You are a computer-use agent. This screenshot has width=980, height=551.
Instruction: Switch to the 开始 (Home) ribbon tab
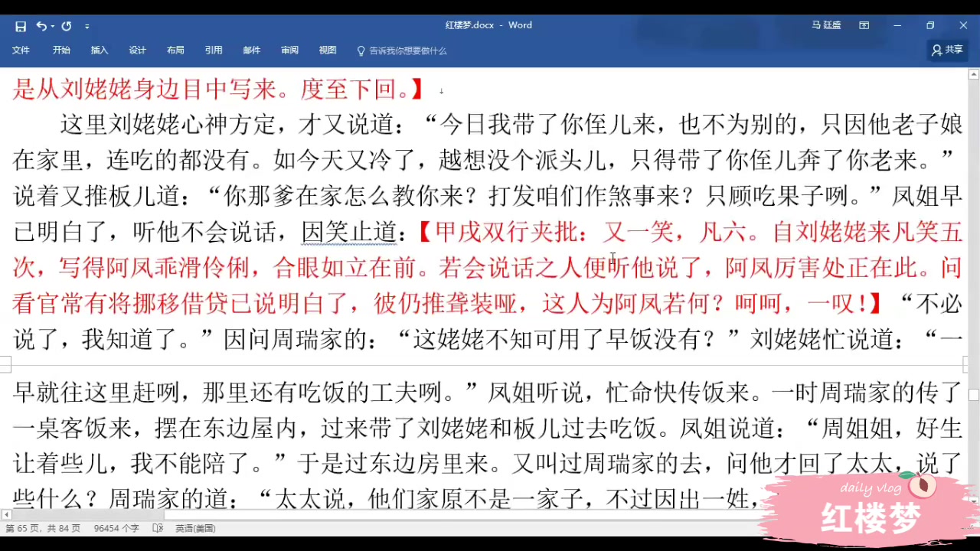pos(61,51)
